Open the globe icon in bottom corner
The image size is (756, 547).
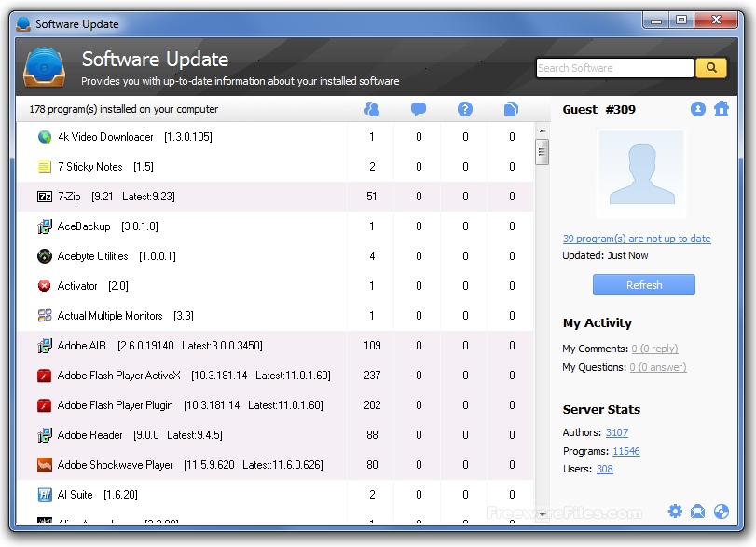coord(722,511)
